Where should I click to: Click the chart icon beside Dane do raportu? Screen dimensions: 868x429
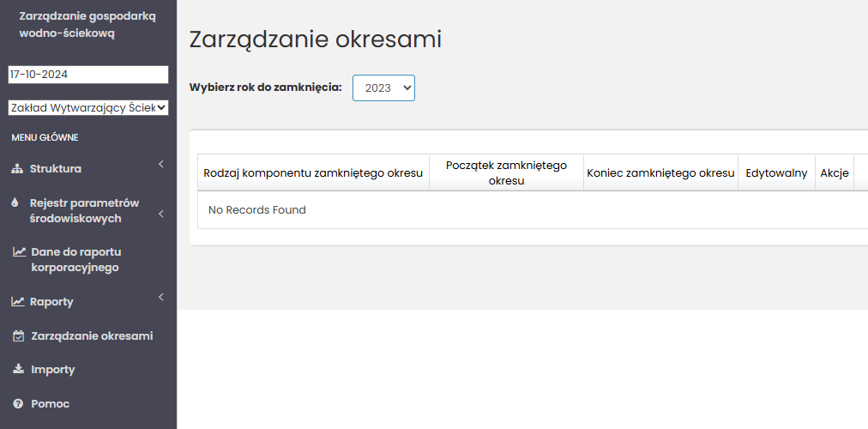click(19, 252)
